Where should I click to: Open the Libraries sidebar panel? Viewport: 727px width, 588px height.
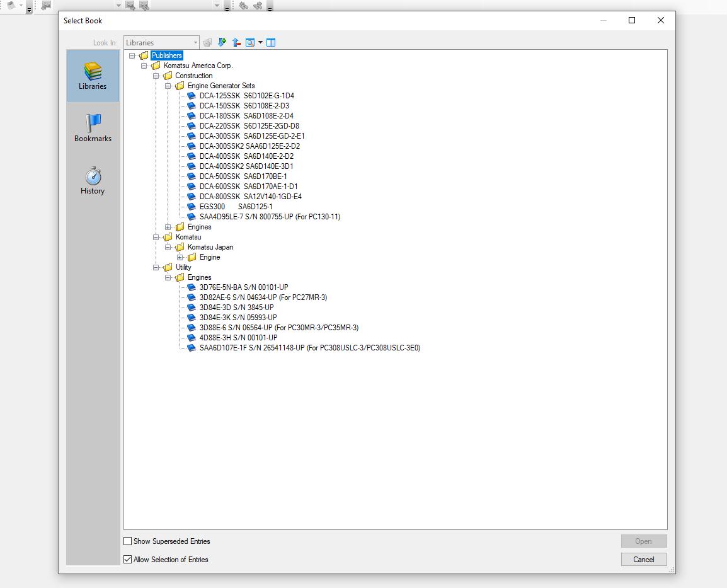[93, 76]
